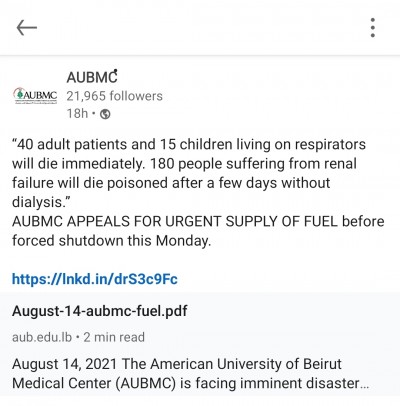
Task: Open the three-dot overflow menu
Action: tap(373, 27)
